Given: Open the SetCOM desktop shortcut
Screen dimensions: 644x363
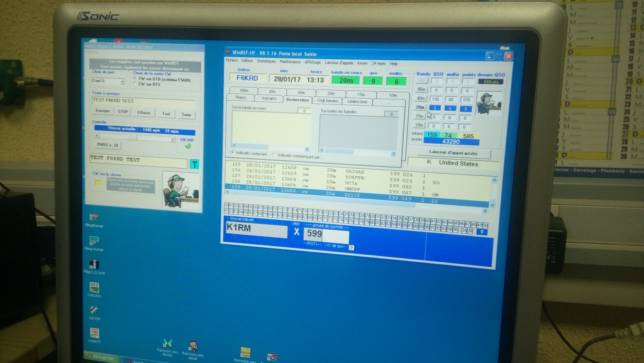Looking at the screenshot, I should coord(94,311).
